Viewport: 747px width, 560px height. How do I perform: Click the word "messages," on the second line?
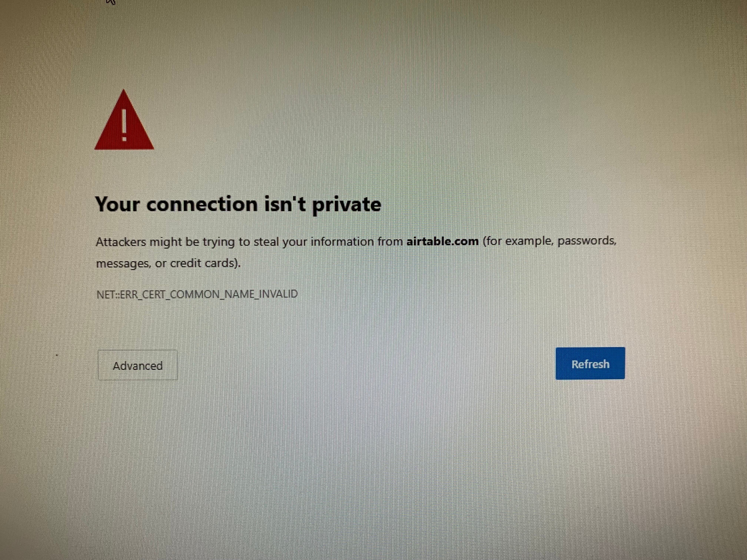click(x=124, y=264)
